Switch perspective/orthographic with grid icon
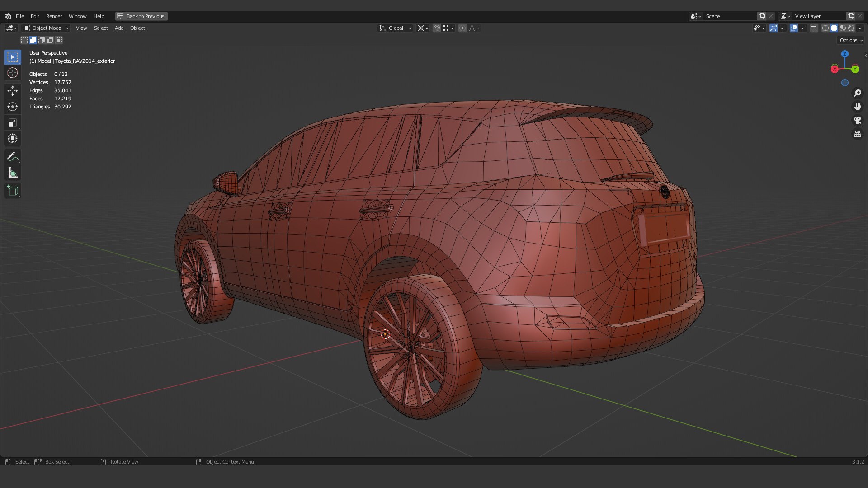Image resolution: width=868 pixels, height=488 pixels. 857,134
